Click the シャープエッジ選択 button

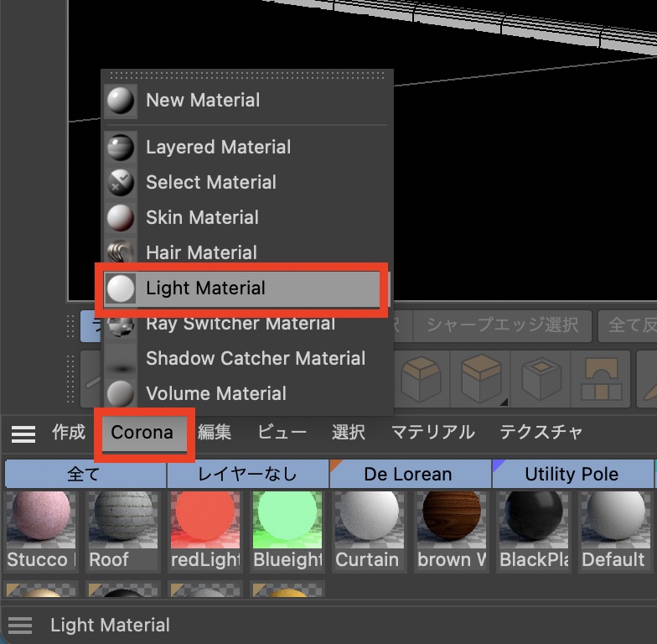[x=503, y=325]
